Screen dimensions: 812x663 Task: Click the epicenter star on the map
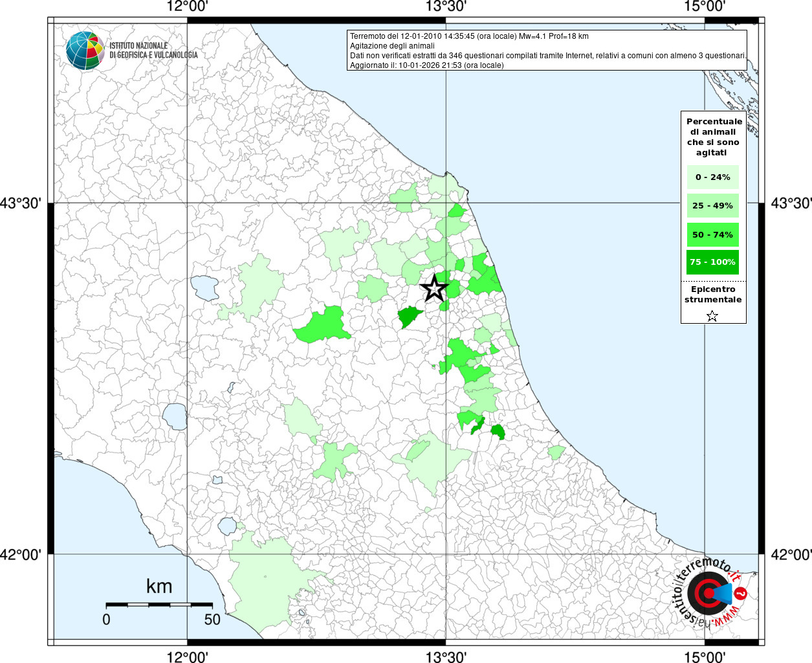(x=435, y=288)
